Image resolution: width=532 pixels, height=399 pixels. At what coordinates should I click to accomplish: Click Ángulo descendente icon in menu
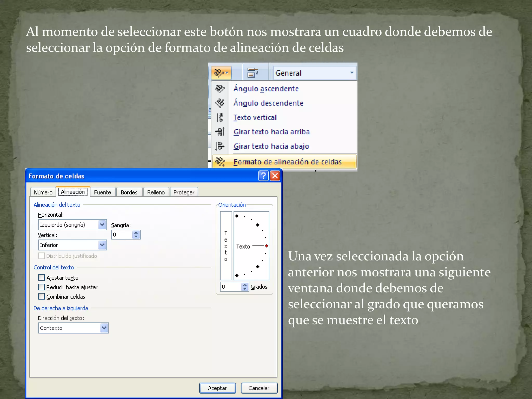(x=220, y=103)
